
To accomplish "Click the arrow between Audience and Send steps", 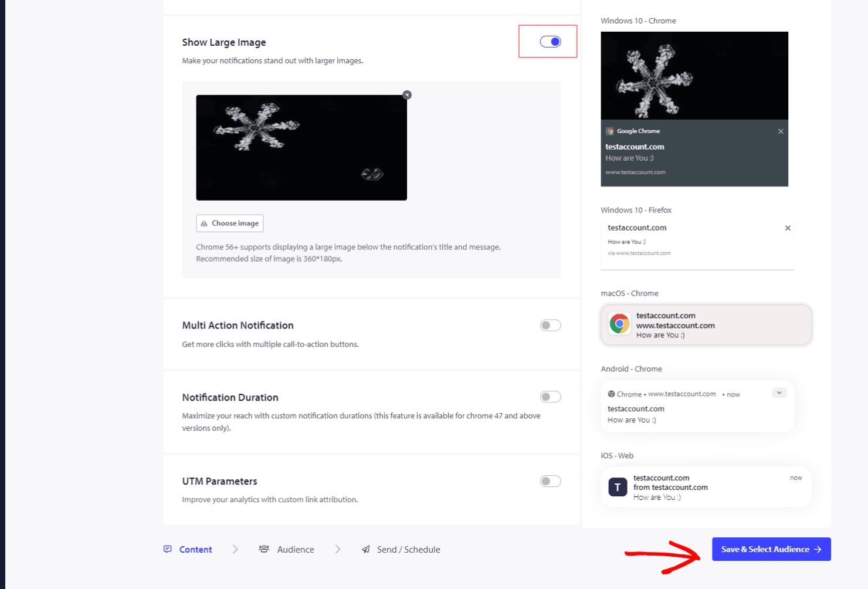I will [x=338, y=549].
